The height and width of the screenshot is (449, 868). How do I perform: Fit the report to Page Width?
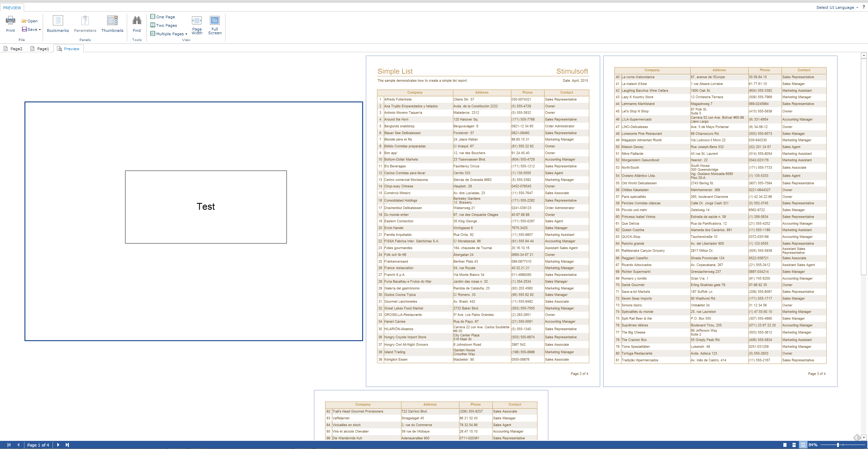[x=197, y=25]
